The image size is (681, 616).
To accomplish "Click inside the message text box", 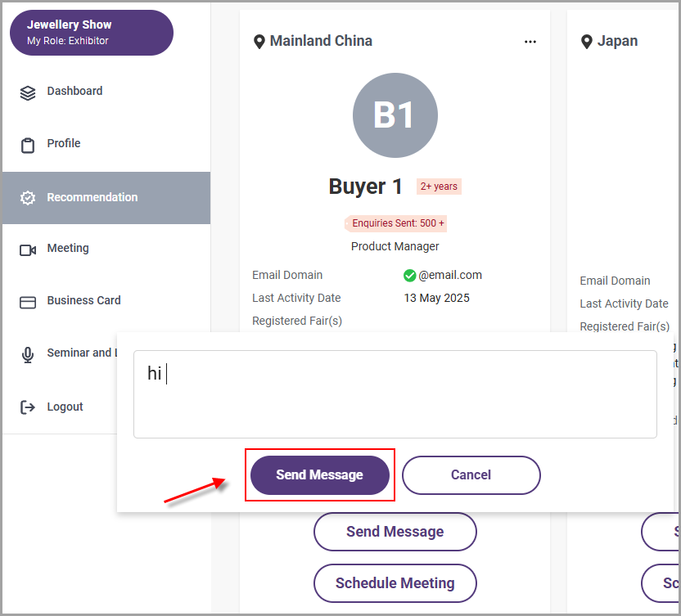I will tap(395, 394).
